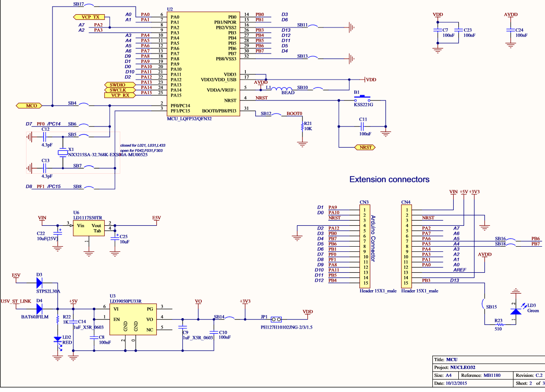Click the Extension connectors heading

(x=389, y=179)
